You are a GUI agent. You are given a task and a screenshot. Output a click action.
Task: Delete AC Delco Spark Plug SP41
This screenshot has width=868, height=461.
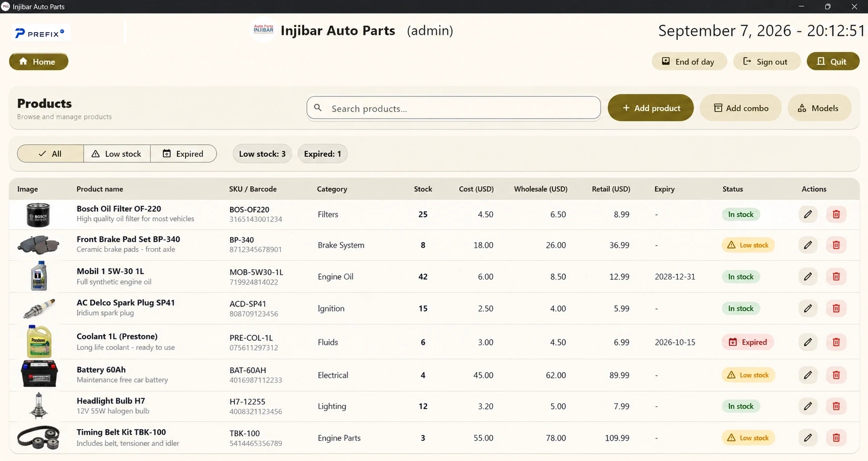pyautogui.click(x=836, y=308)
